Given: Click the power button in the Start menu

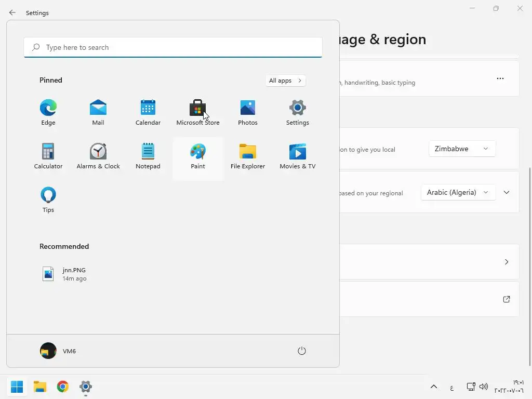Looking at the screenshot, I should point(302,351).
